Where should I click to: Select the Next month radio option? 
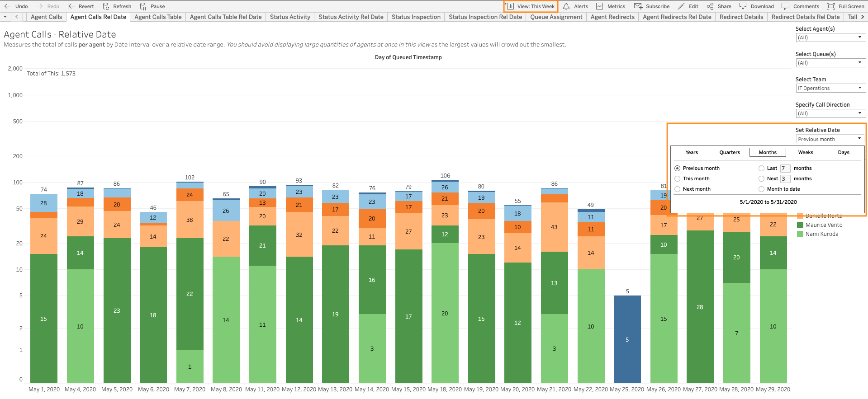click(x=678, y=189)
